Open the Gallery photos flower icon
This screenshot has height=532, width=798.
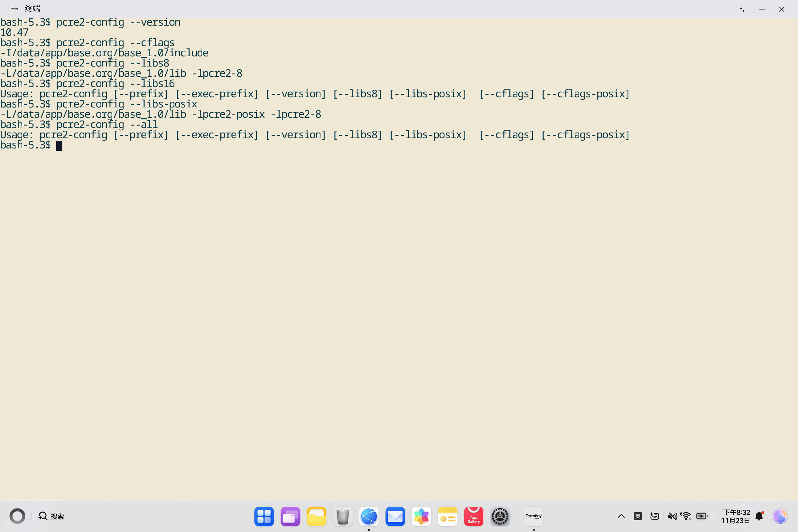coord(421,516)
